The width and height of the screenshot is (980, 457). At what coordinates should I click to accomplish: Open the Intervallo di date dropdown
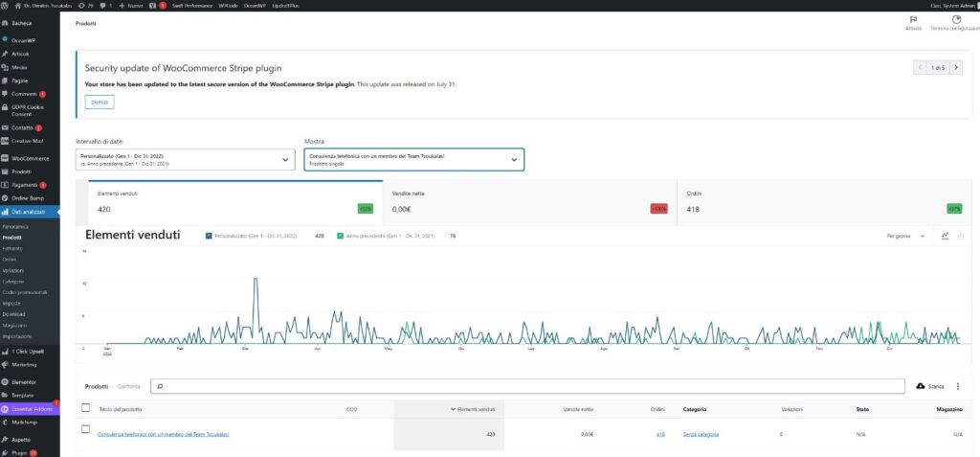click(x=185, y=160)
